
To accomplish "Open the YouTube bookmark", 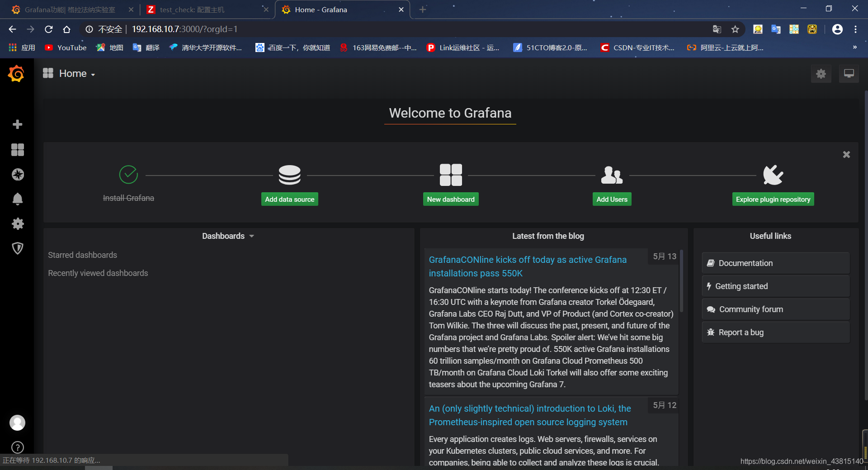I will (66, 47).
